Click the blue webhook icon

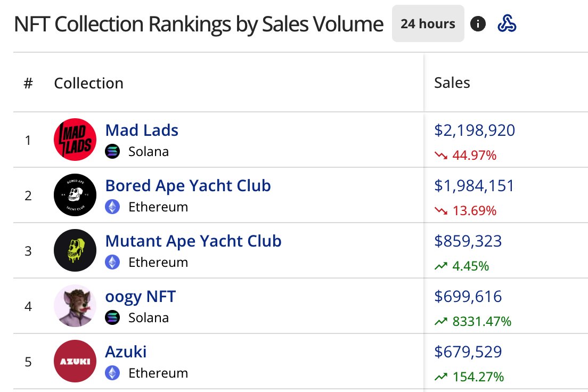tap(507, 23)
